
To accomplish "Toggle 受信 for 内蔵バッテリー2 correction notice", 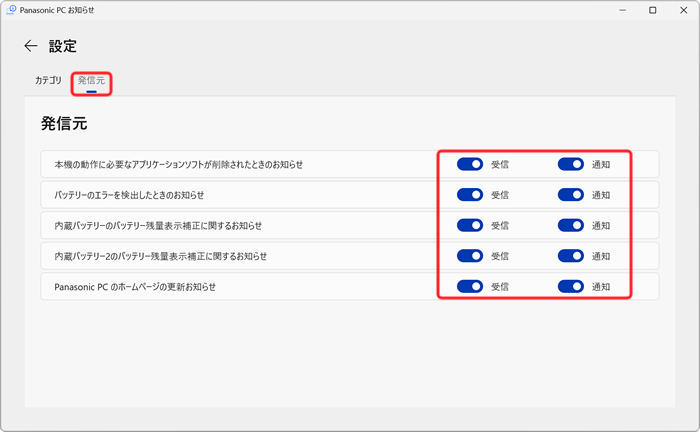I will [470, 256].
